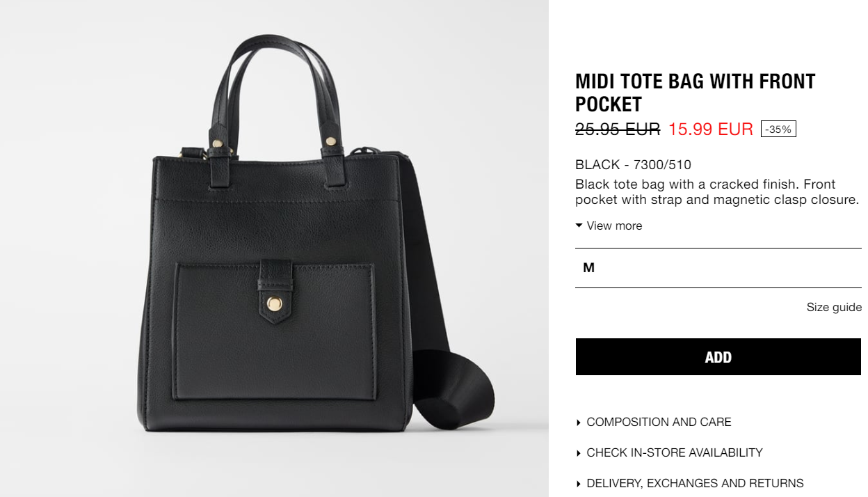Open the Size guide link
The width and height of the screenshot is (868, 497).
834,307
